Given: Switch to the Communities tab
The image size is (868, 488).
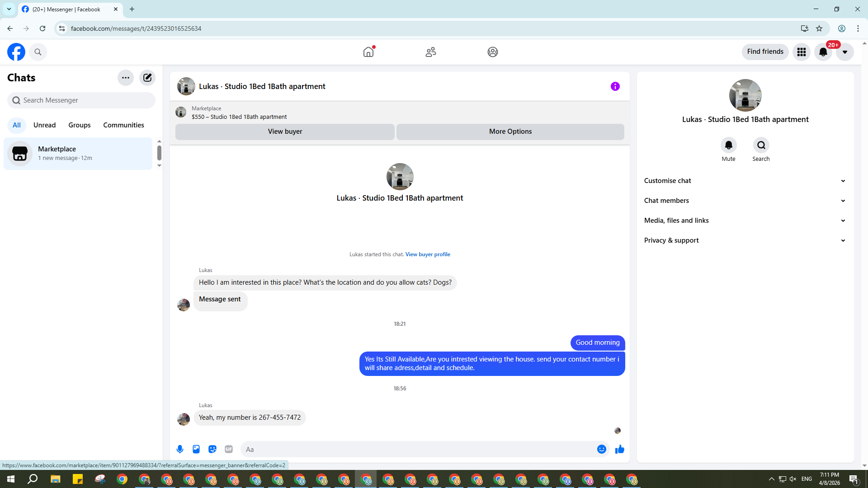Looking at the screenshot, I should pyautogui.click(x=123, y=125).
